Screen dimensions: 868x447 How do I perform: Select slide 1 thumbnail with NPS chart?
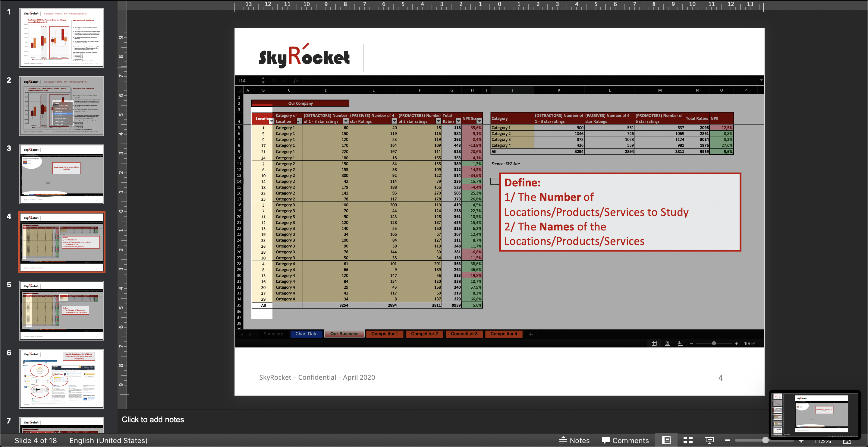tap(61, 38)
